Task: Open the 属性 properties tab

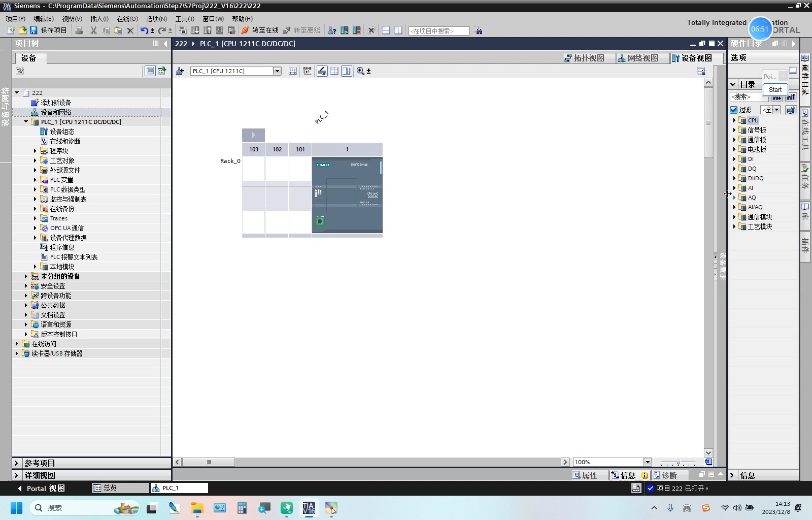Action: (589, 475)
